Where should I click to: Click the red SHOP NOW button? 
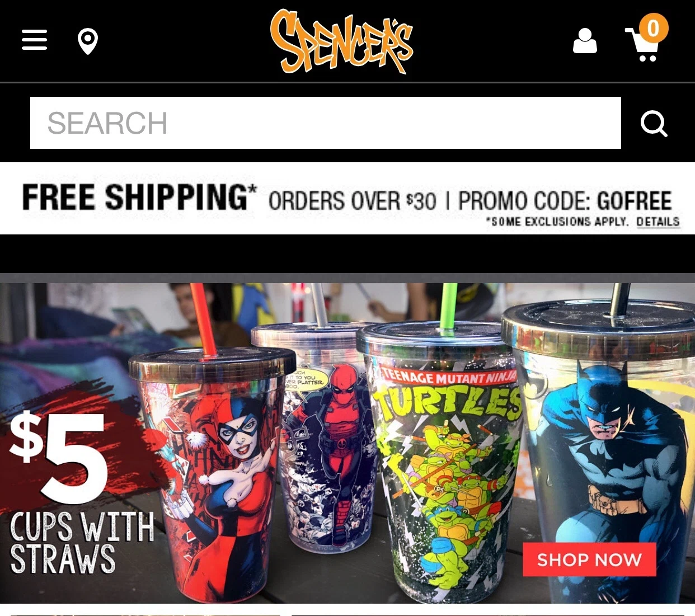589,559
